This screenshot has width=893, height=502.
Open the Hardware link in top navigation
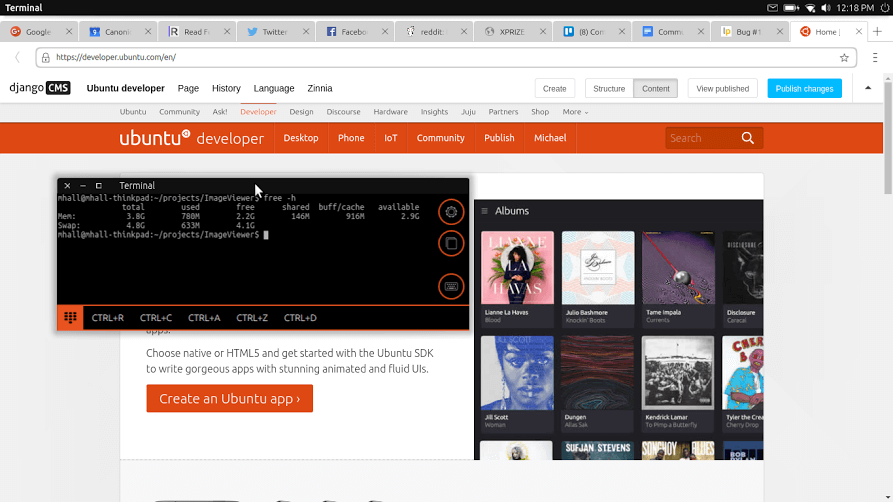coord(390,112)
